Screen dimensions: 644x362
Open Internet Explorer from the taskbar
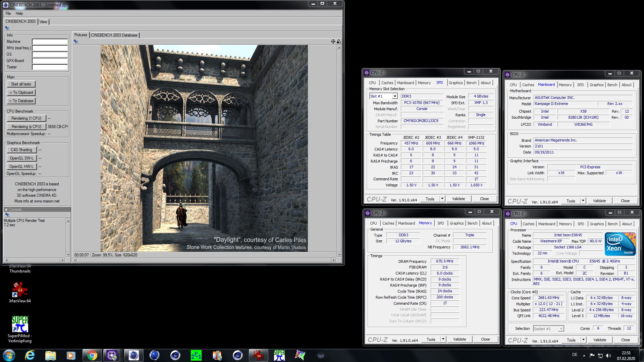(x=30, y=355)
